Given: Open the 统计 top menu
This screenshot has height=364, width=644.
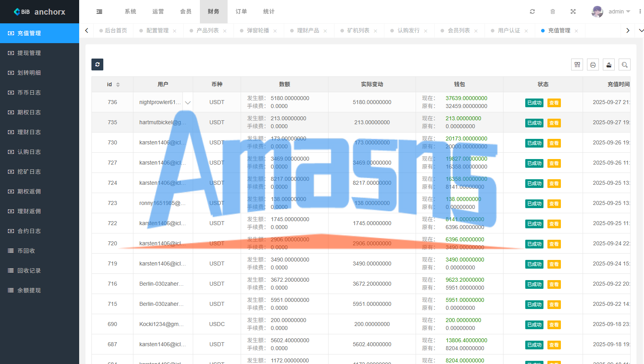Looking at the screenshot, I should pyautogui.click(x=269, y=11).
